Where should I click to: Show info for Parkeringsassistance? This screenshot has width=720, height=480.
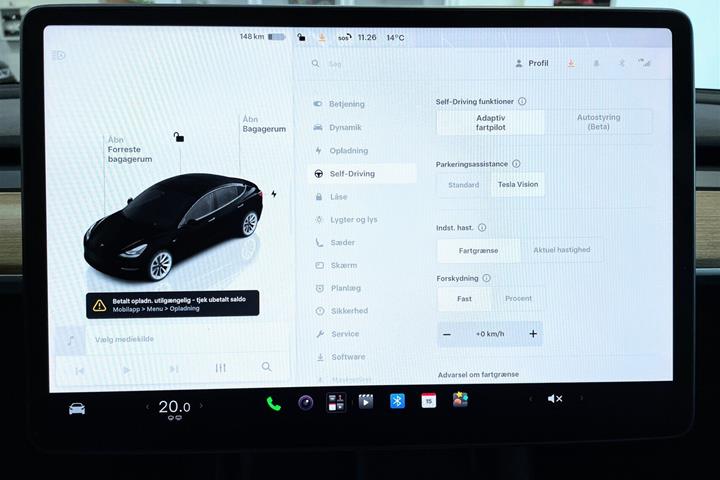[x=516, y=164]
